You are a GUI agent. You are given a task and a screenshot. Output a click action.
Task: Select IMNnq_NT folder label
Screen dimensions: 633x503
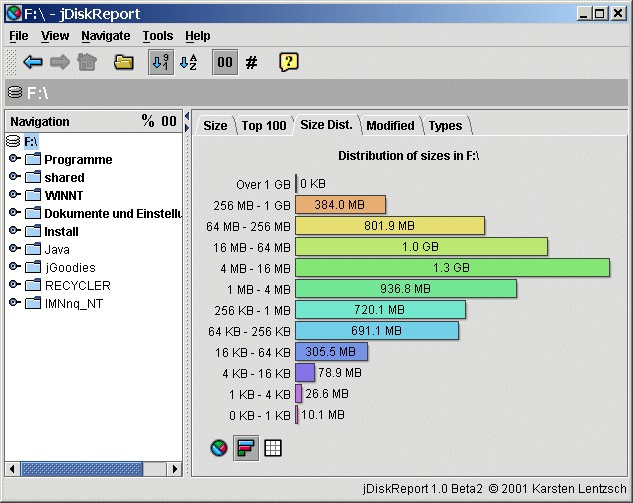[74, 304]
